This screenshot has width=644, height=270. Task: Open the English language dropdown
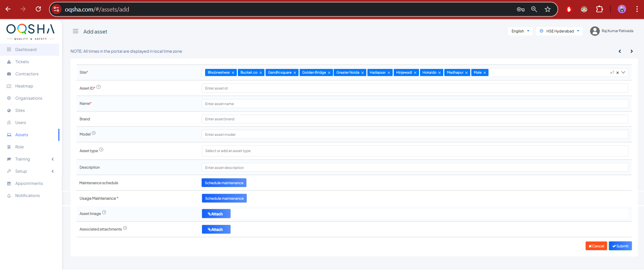pos(520,31)
